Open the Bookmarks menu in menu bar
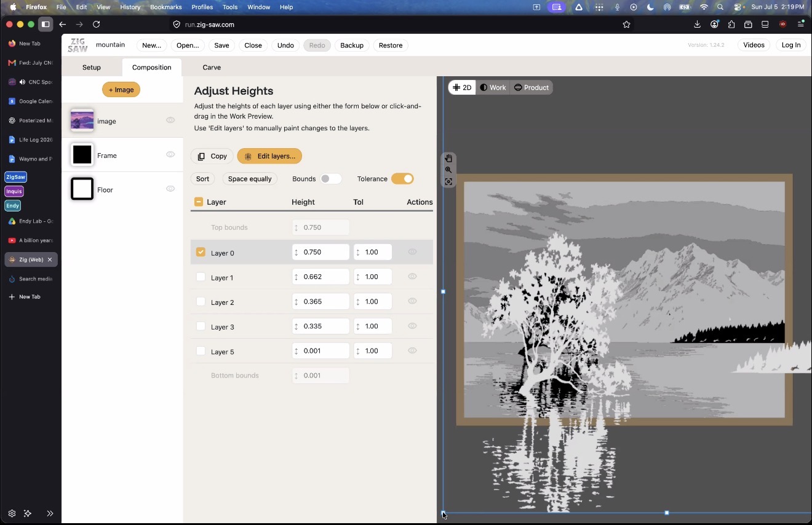 coord(166,7)
